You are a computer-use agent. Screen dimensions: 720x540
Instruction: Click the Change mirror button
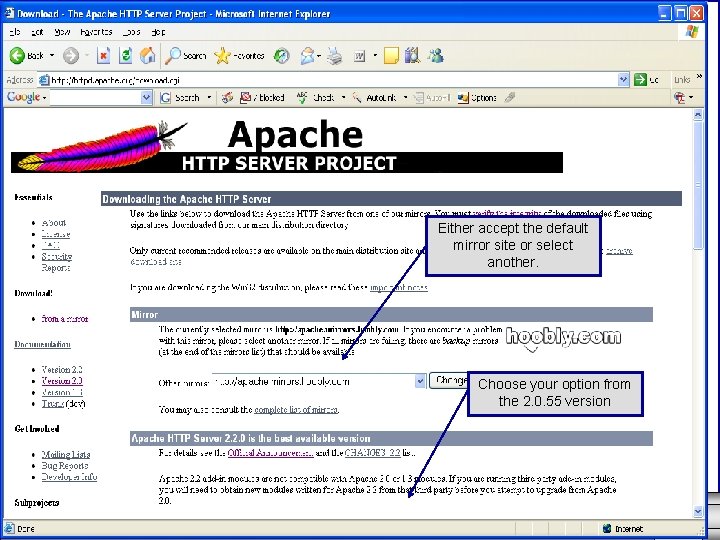pos(448,381)
